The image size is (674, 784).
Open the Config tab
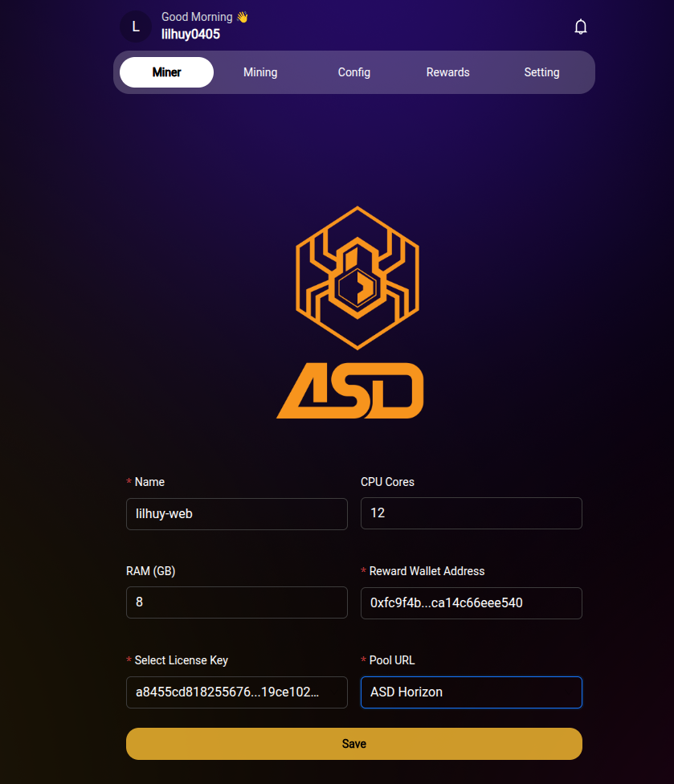[353, 71]
